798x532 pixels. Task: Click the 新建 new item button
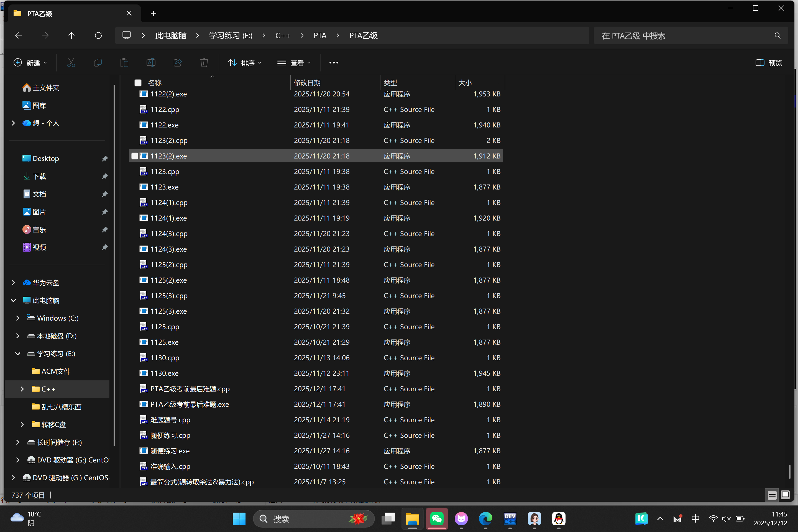tap(30, 63)
